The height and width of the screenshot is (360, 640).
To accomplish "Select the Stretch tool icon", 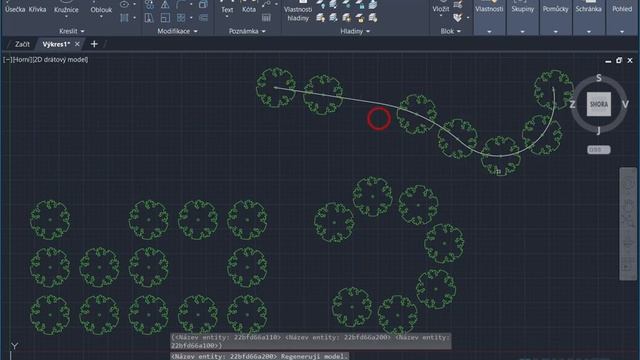I will click(149, 18).
